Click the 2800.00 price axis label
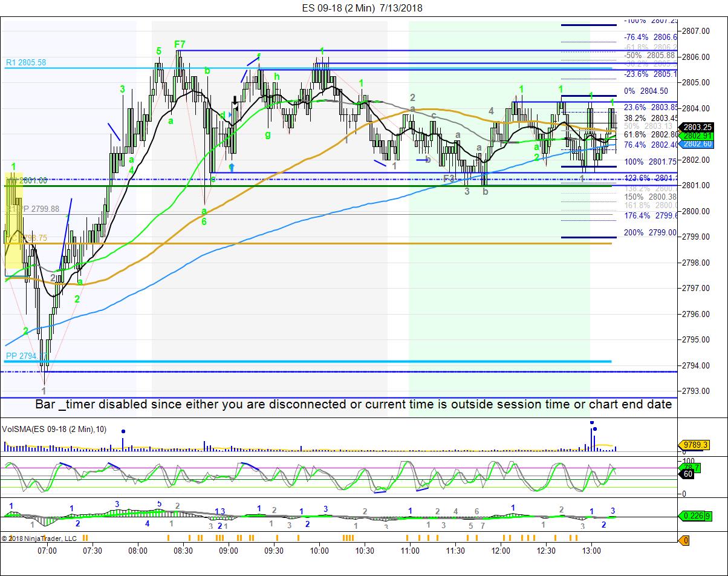Image resolution: width=728 pixels, height=576 pixels. pyautogui.click(x=697, y=211)
